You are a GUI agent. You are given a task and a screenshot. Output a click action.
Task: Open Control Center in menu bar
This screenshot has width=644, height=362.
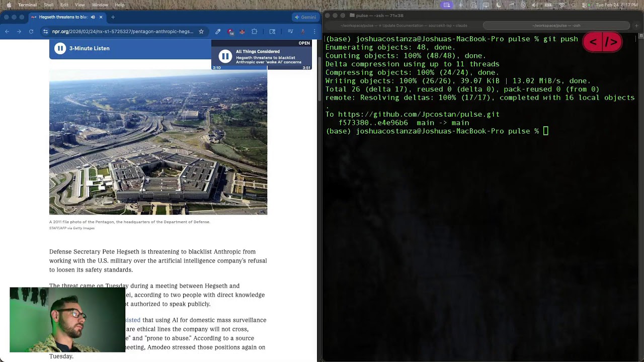click(x=585, y=5)
